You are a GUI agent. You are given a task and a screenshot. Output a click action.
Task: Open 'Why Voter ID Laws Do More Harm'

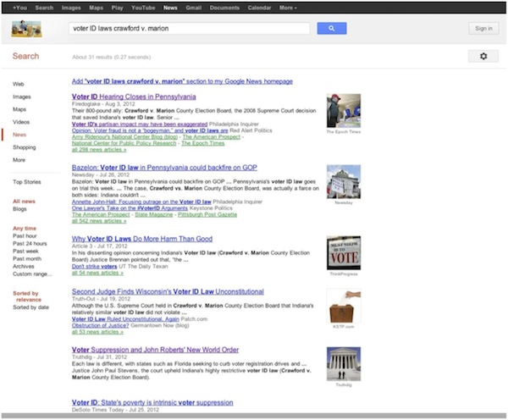click(142, 239)
